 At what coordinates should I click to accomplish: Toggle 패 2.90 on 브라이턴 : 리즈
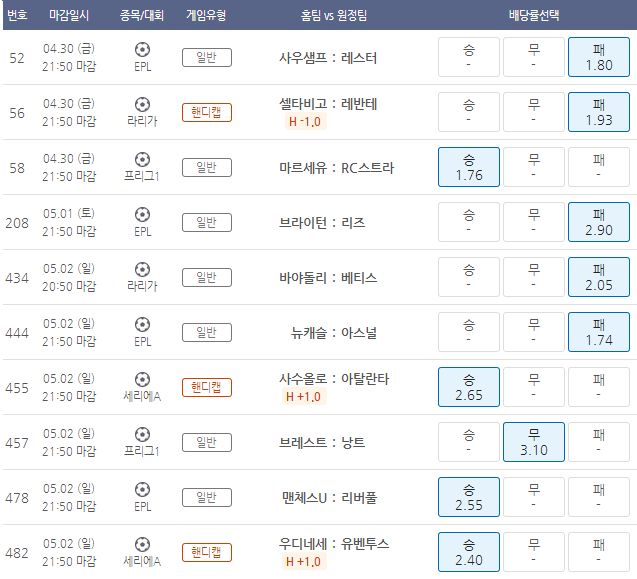[x=599, y=222]
